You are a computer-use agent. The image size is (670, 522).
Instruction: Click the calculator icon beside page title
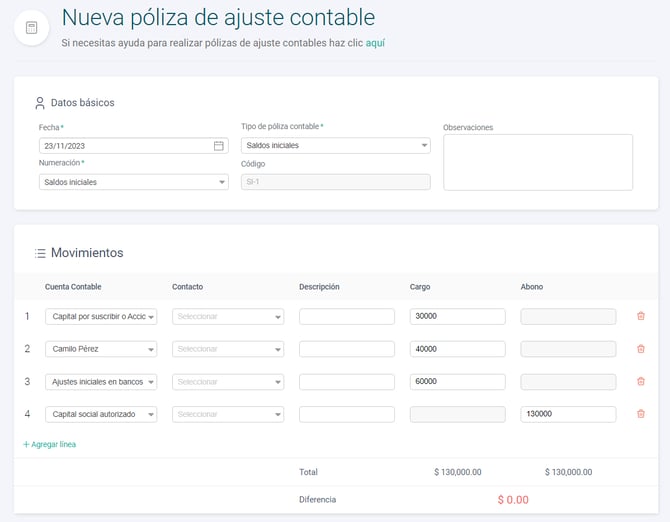tap(32, 28)
